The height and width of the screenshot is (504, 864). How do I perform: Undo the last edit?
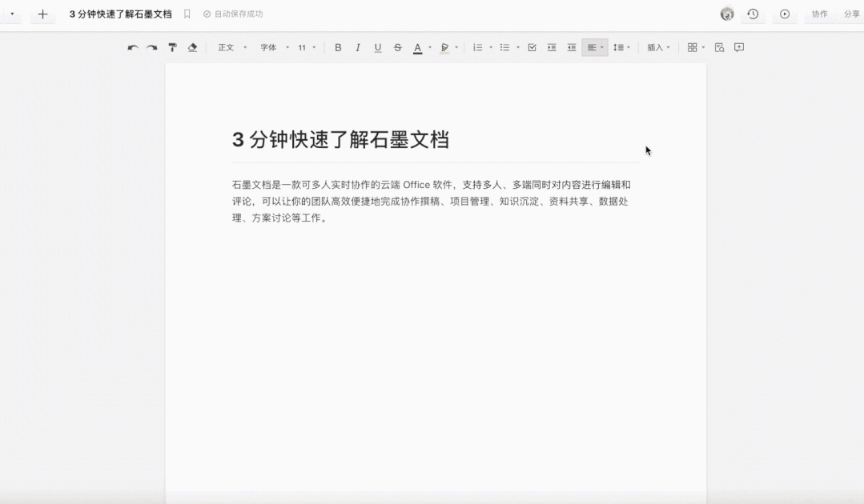tap(133, 47)
